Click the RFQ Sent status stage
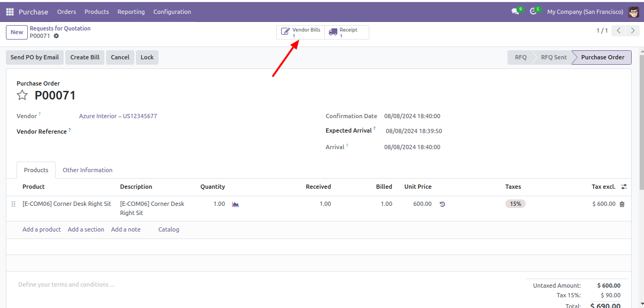The height and width of the screenshot is (308, 644). tap(554, 57)
